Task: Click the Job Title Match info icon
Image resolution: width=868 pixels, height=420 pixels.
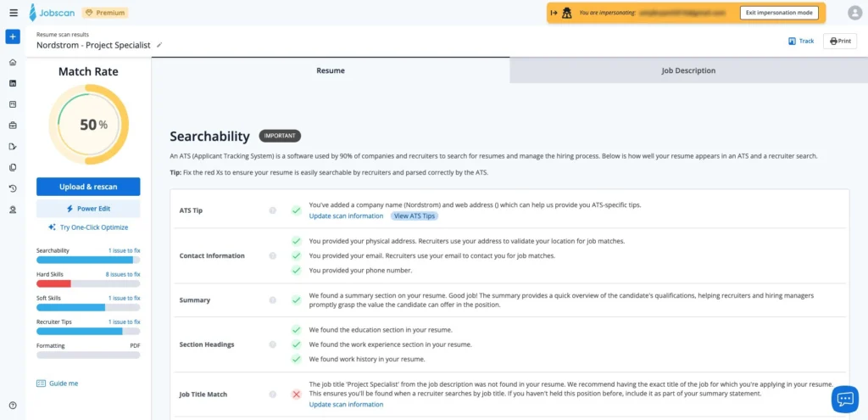Action: (x=272, y=395)
